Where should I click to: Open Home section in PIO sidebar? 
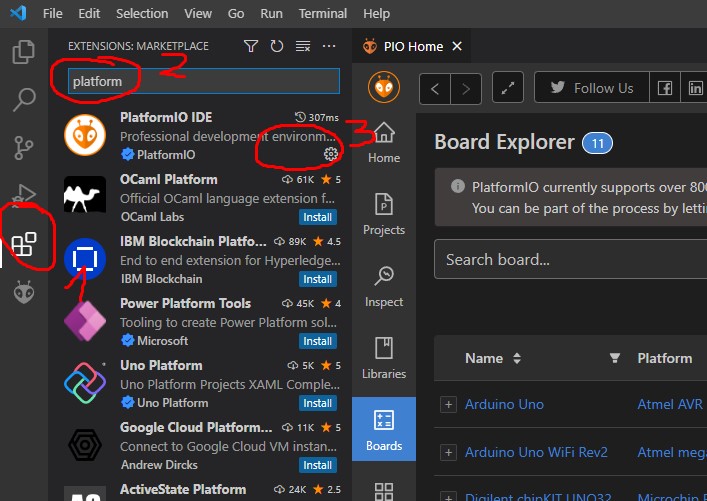(384, 143)
